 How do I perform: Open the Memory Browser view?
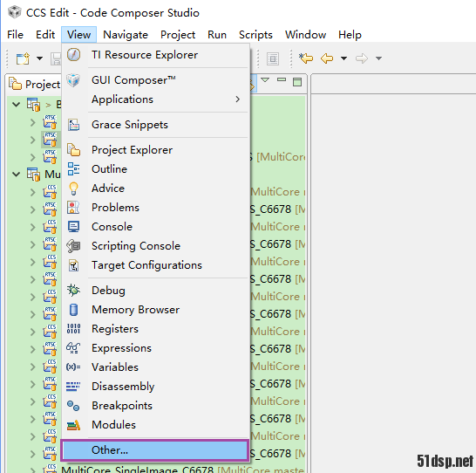(156, 310)
